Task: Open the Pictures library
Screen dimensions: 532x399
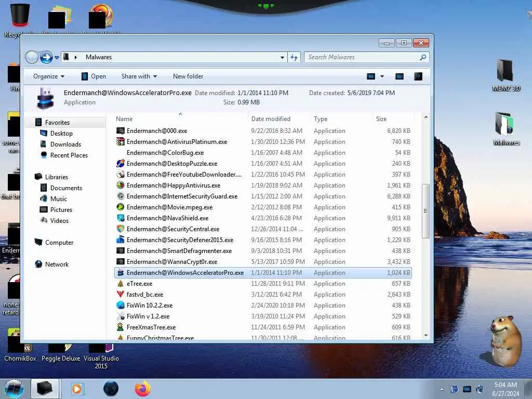Action: point(61,209)
